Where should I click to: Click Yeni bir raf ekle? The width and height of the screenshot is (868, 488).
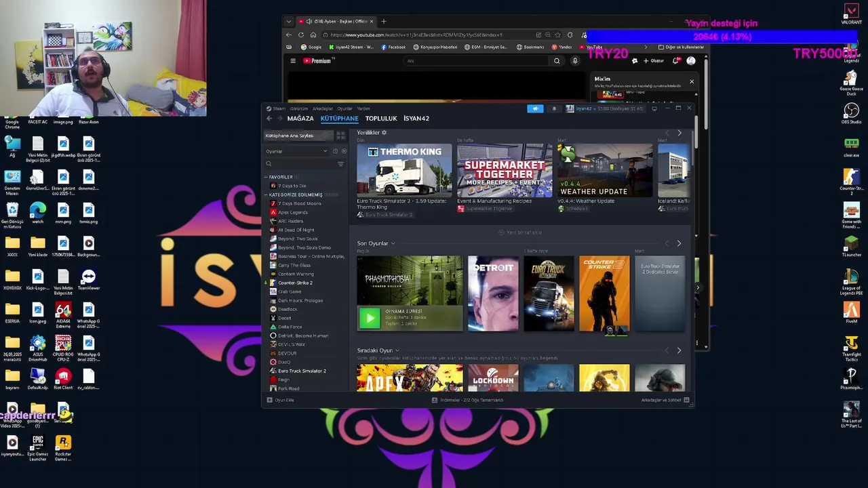(520, 232)
